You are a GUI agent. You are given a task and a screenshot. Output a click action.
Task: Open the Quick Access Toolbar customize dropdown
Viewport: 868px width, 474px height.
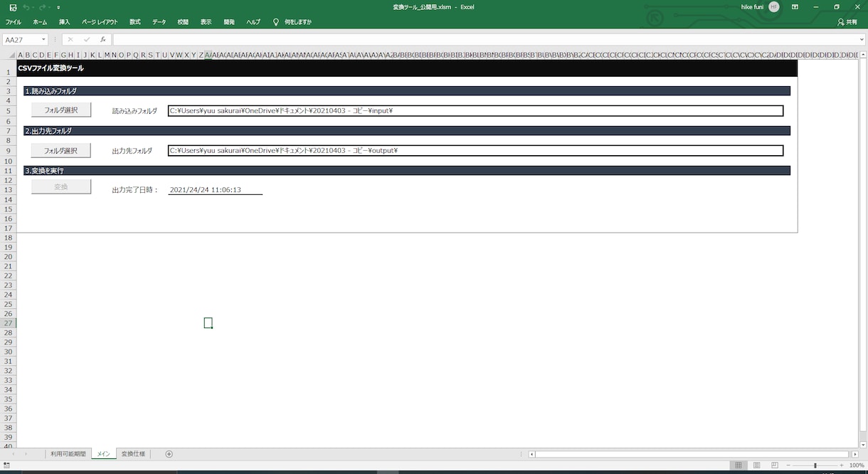coord(58,7)
